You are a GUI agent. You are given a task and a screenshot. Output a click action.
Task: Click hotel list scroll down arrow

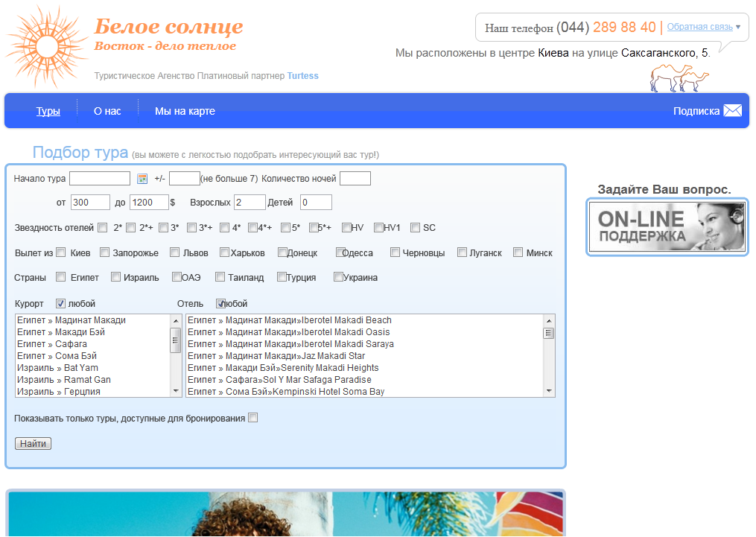(549, 391)
